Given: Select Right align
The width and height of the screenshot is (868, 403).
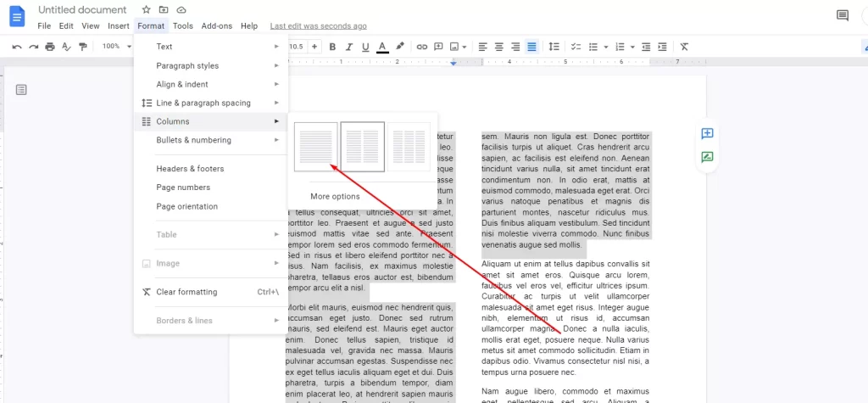Looking at the screenshot, I should click(x=515, y=47).
